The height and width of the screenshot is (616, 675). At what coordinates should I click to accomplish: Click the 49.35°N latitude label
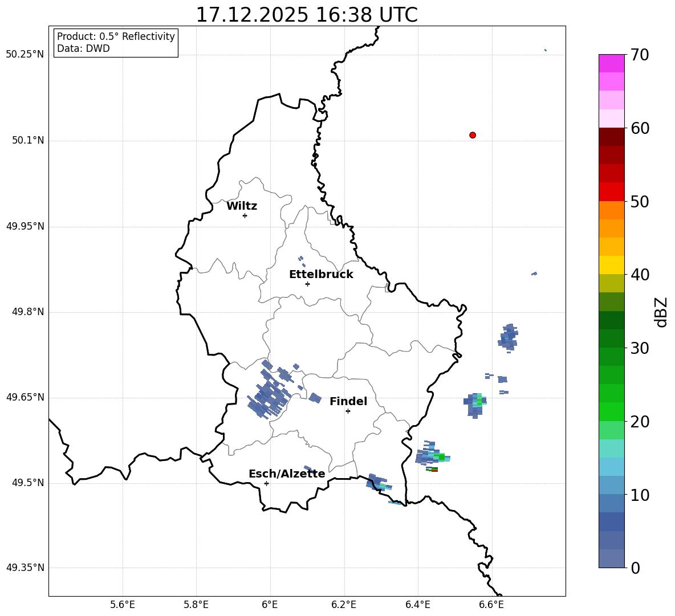point(25,568)
